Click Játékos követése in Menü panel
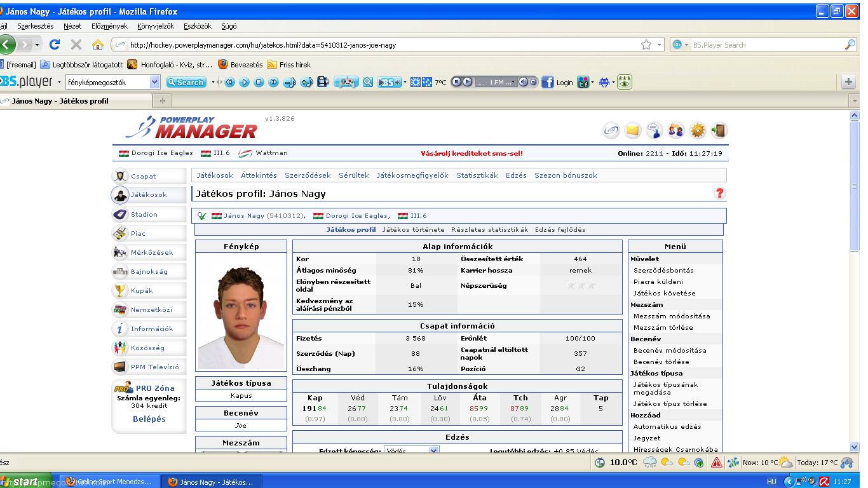 pos(665,293)
